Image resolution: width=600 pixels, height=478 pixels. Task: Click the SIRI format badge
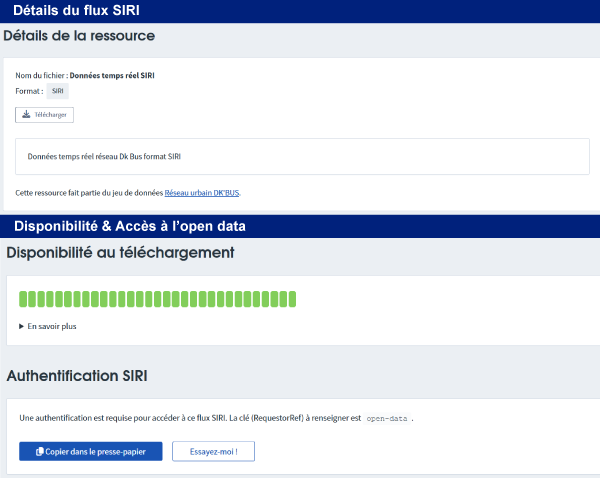pyautogui.click(x=57, y=91)
